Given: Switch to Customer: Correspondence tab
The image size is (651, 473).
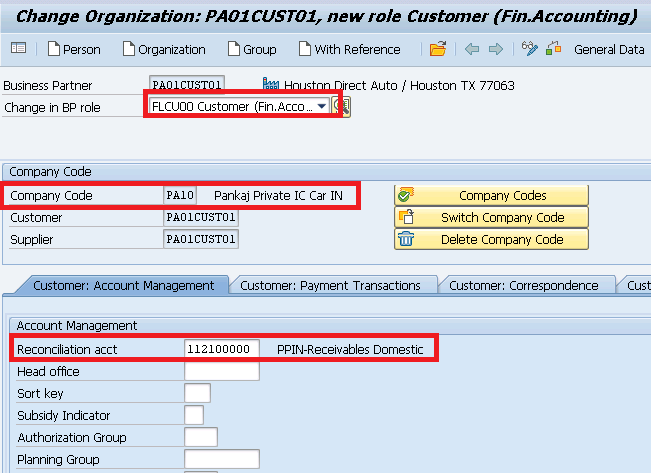Looking at the screenshot, I should tap(523, 286).
